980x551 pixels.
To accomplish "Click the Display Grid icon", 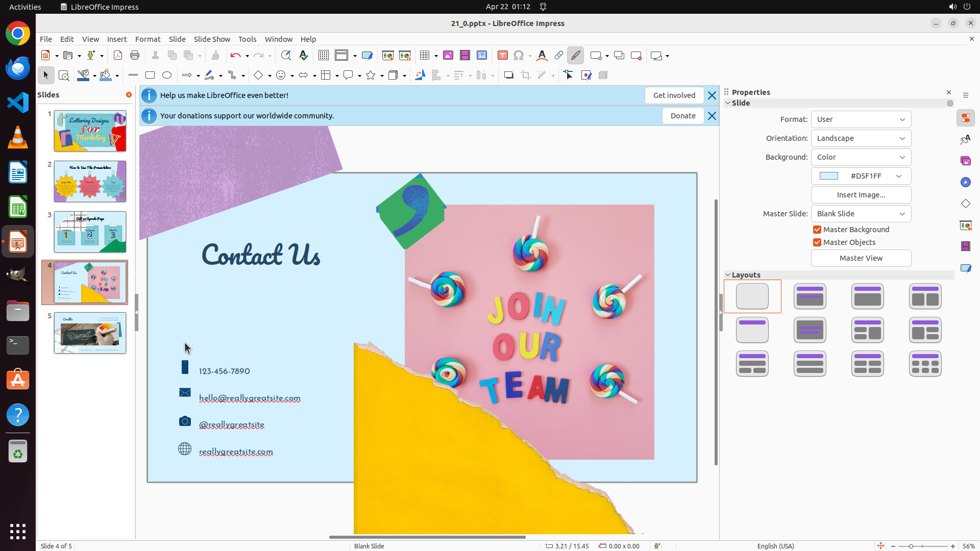I will (324, 56).
